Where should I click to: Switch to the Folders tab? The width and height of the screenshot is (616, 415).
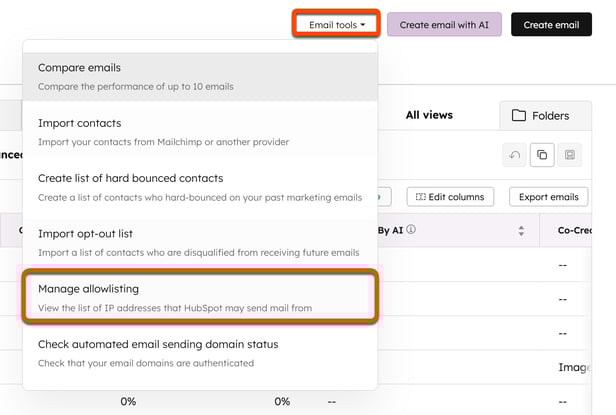click(x=545, y=116)
